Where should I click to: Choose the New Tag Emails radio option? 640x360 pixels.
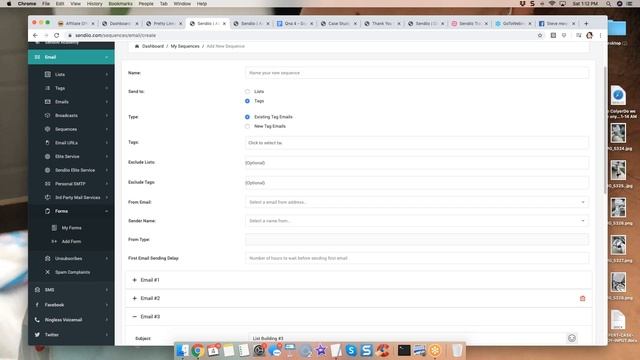247,126
